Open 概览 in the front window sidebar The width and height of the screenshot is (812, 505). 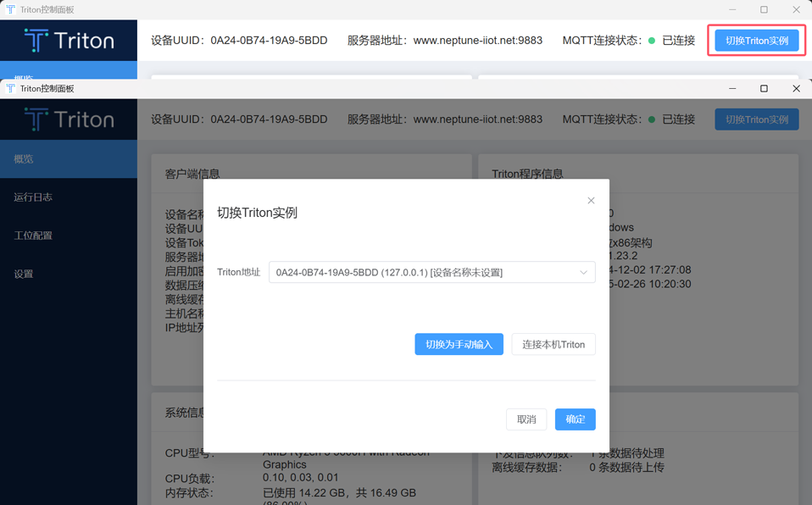[69, 159]
